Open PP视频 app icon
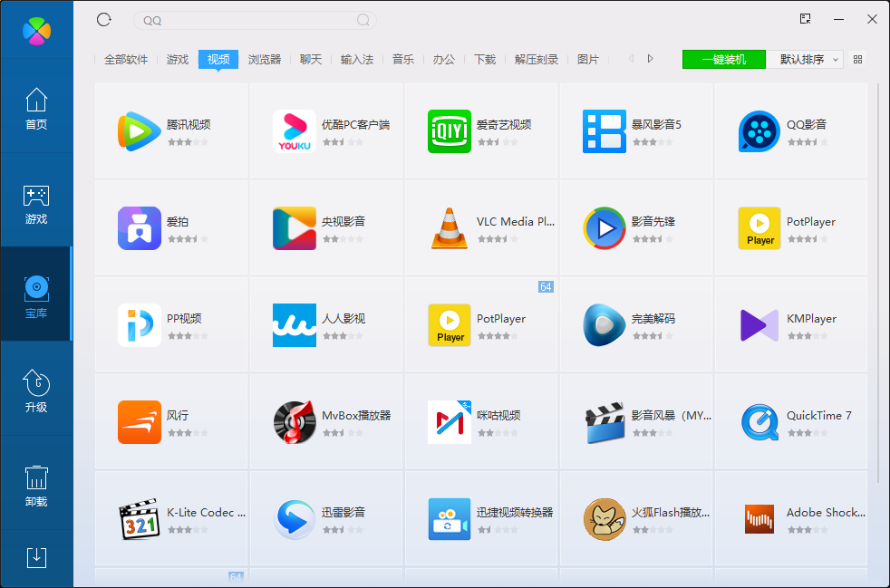 click(x=139, y=325)
